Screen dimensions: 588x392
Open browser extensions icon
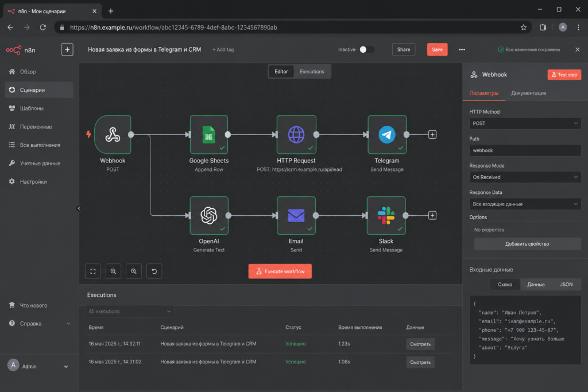pyautogui.click(x=543, y=28)
